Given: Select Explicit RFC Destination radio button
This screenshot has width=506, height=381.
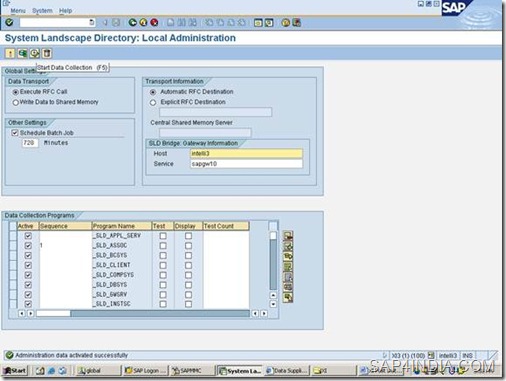Looking at the screenshot, I should point(153,102).
